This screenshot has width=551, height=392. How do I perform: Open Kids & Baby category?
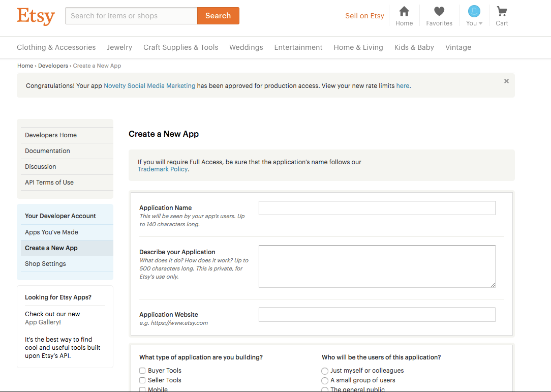[414, 47]
